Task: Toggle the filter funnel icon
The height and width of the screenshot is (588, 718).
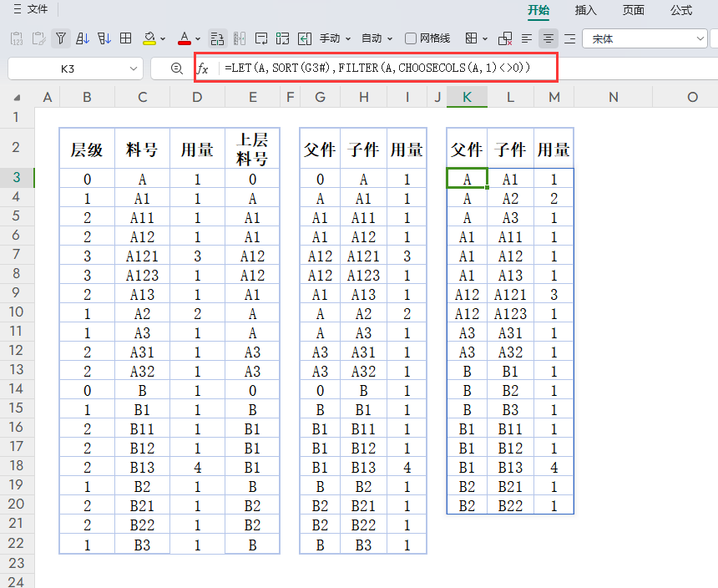Action: (x=60, y=38)
